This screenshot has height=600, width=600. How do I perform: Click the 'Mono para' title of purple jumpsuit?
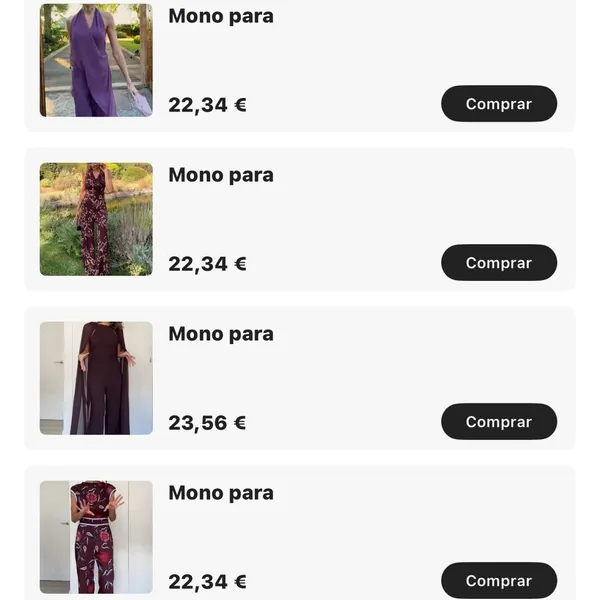[221, 16]
